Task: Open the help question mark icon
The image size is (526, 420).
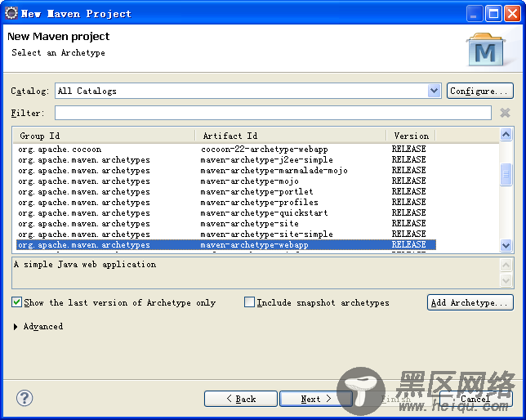Action: tap(25, 398)
